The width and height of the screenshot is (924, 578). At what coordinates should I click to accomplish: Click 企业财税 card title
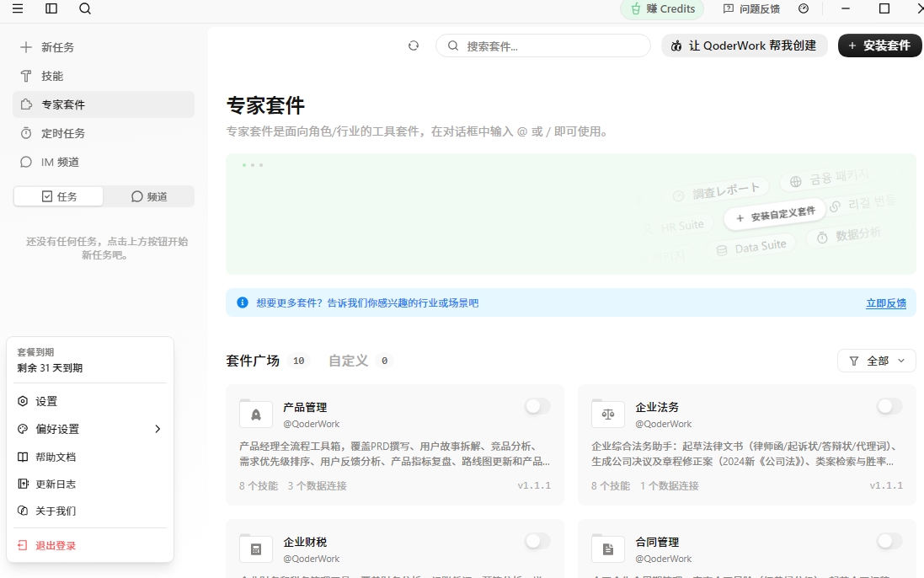[x=305, y=542]
